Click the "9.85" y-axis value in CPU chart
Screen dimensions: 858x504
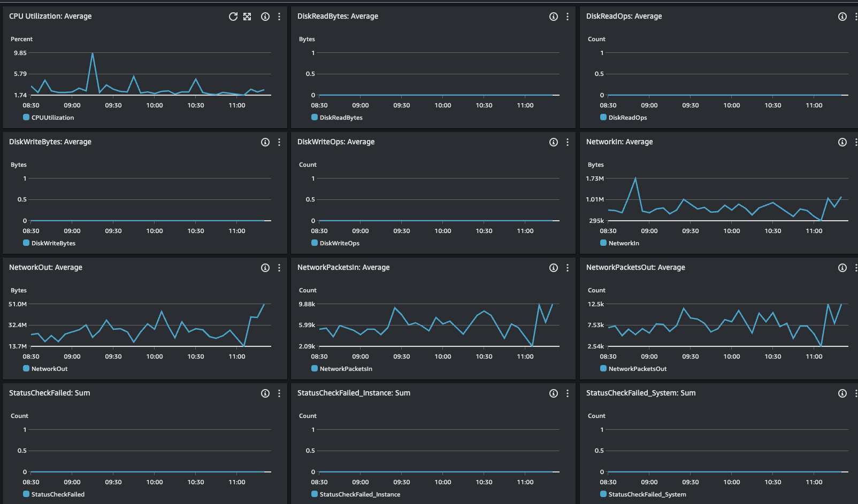(20, 53)
